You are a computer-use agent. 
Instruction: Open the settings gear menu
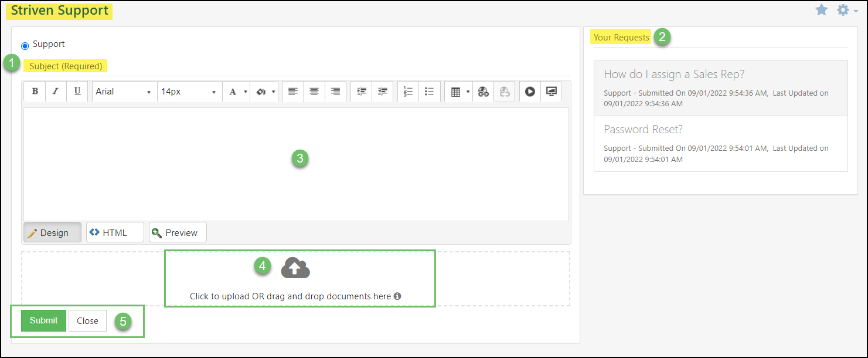(x=846, y=10)
